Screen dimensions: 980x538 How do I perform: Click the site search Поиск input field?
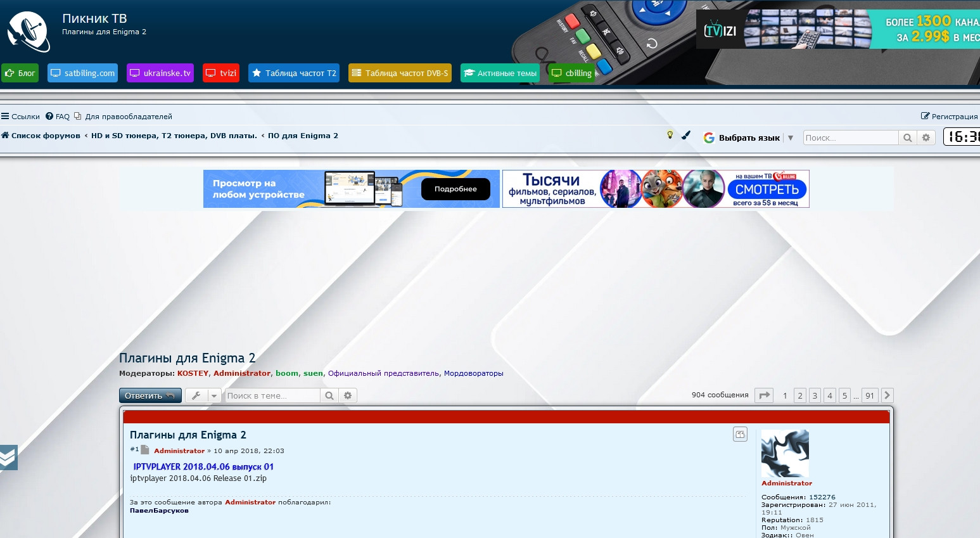click(x=851, y=138)
